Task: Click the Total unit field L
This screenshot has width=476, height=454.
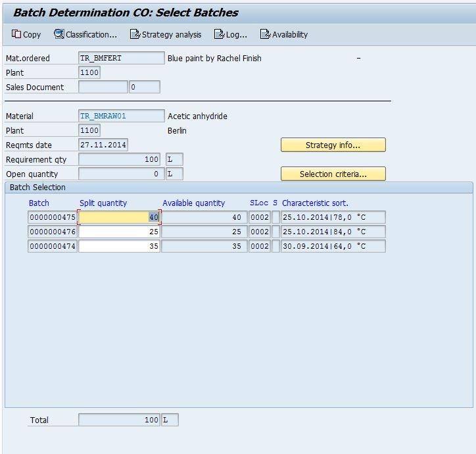Action: [x=170, y=420]
